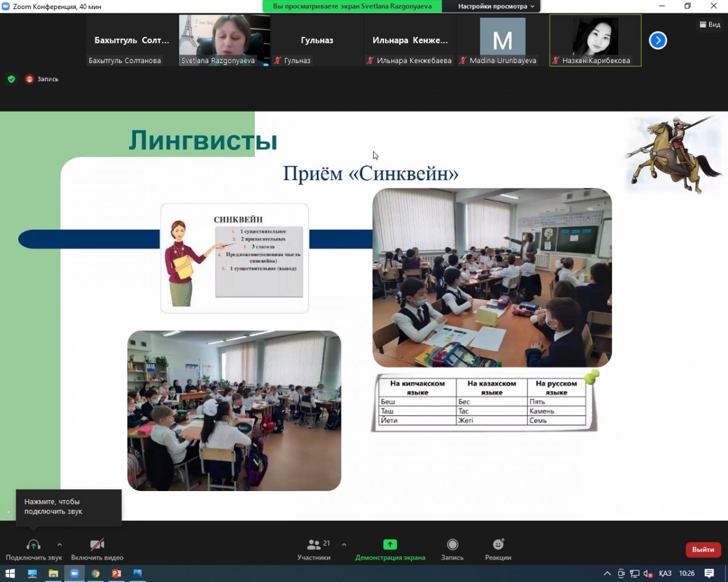Open the Настройки просмотра dropdown
Screen dimensions: 728x582
pos(496,6)
